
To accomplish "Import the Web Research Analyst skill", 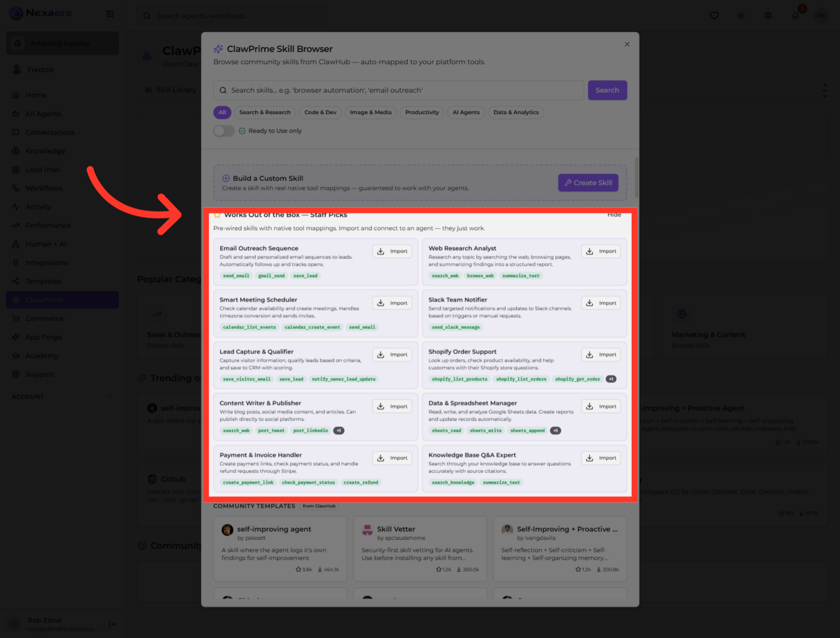I will 601,251.
